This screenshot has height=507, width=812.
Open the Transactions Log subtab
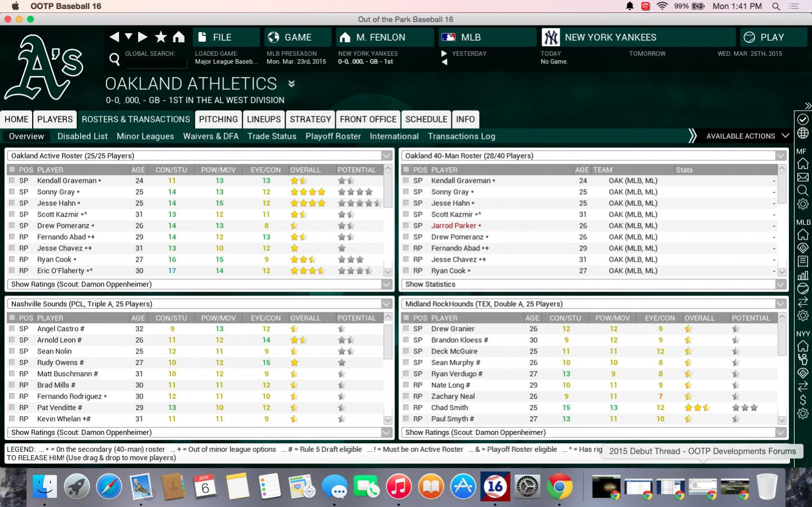[462, 136]
